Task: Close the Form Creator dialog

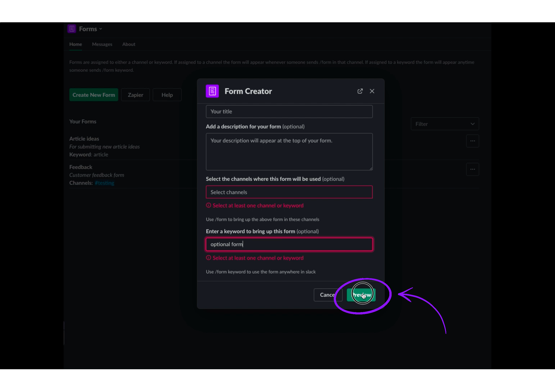Action: pos(372,91)
